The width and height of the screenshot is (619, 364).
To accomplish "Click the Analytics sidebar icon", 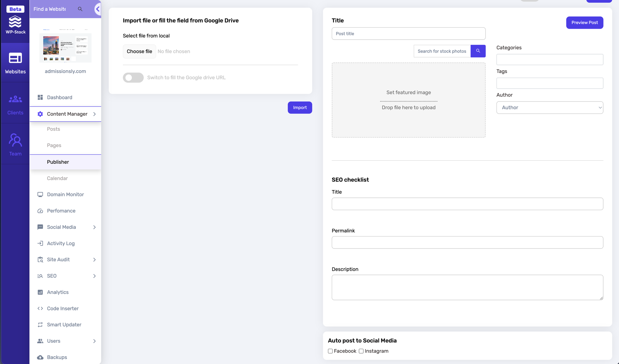I will [x=40, y=292].
